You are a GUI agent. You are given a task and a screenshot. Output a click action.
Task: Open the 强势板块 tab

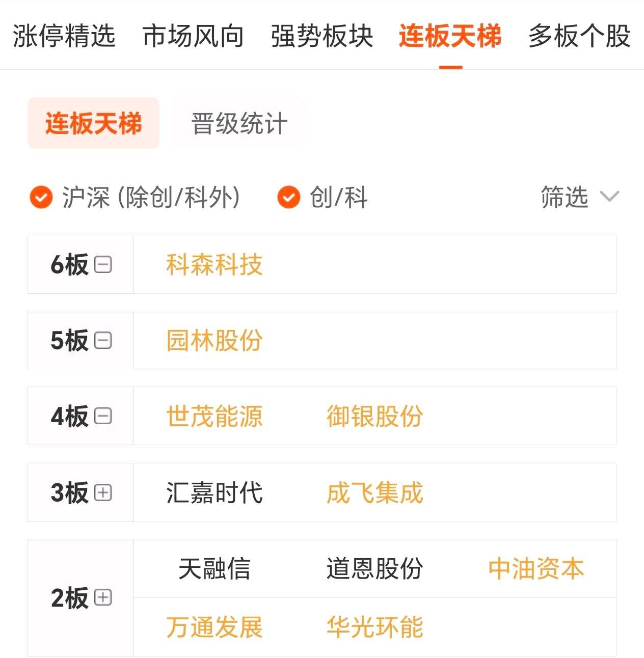(x=322, y=36)
